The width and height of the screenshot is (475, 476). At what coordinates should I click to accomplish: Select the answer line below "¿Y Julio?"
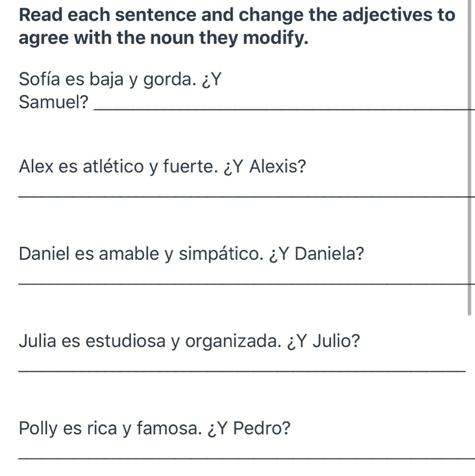click(242, 370)
